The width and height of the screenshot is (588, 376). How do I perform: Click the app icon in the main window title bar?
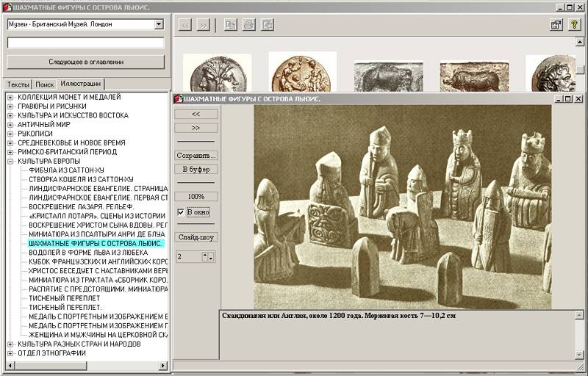[x=7, y=7]
